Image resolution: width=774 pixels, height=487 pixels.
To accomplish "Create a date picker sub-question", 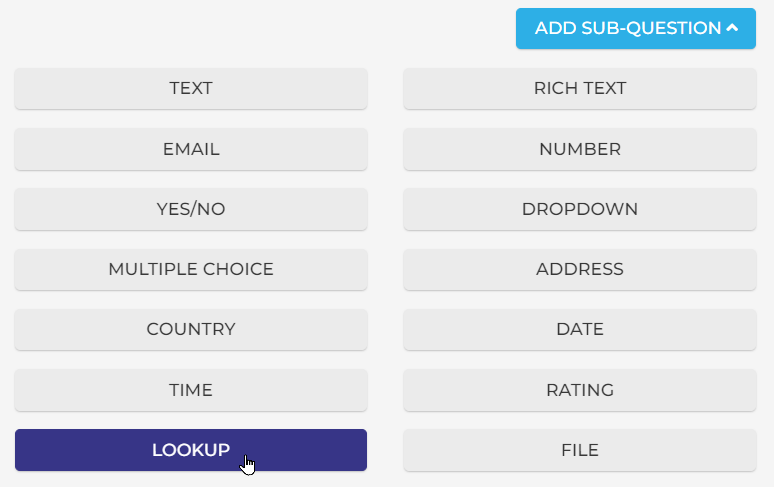I will (580, 329).
